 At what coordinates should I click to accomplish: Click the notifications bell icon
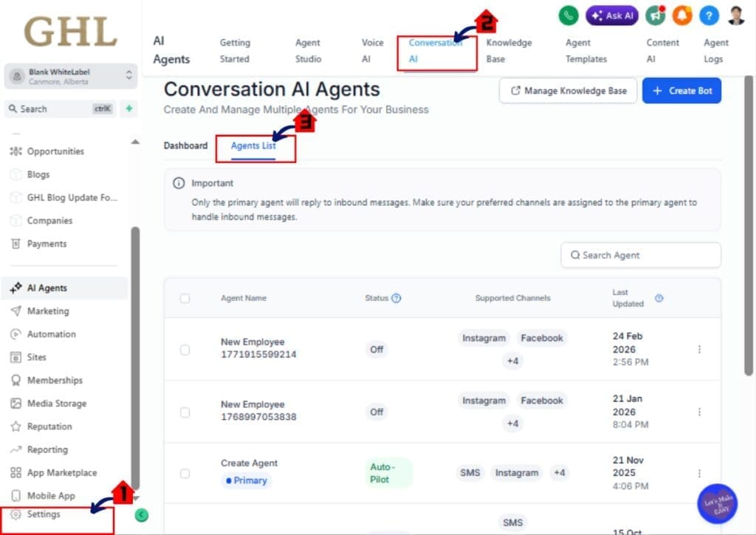(681, 15)
